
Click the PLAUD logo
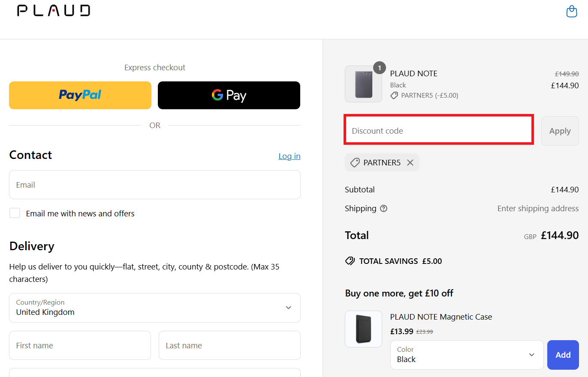pyautogui.click(x=54, y=11)
